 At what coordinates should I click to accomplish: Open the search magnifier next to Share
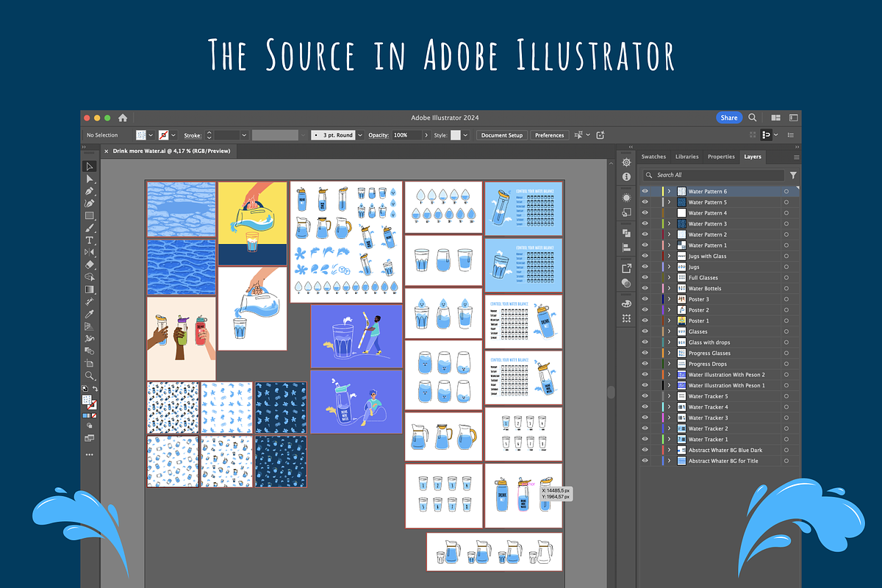point(753,118)
